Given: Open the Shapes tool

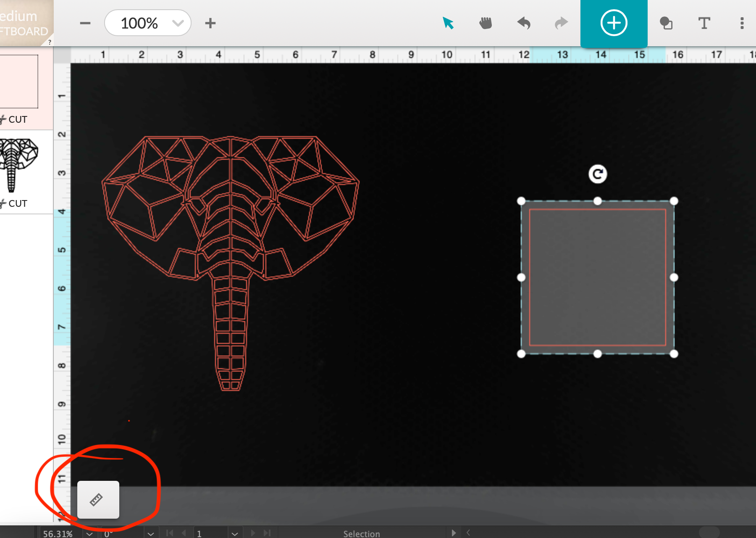Looking at the screenshot, I should (667, 24).
